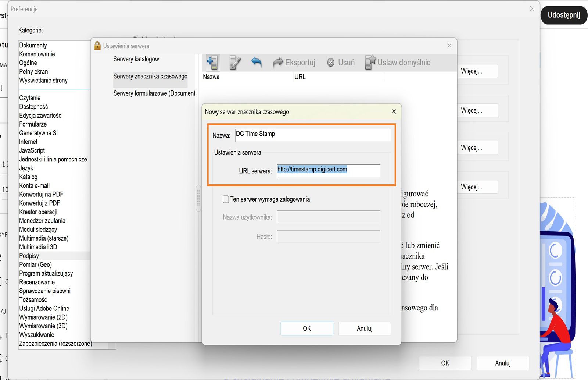Viewport: 588px width, 380px height.
Task: Select Ogólne category
Action: [28, 63]
